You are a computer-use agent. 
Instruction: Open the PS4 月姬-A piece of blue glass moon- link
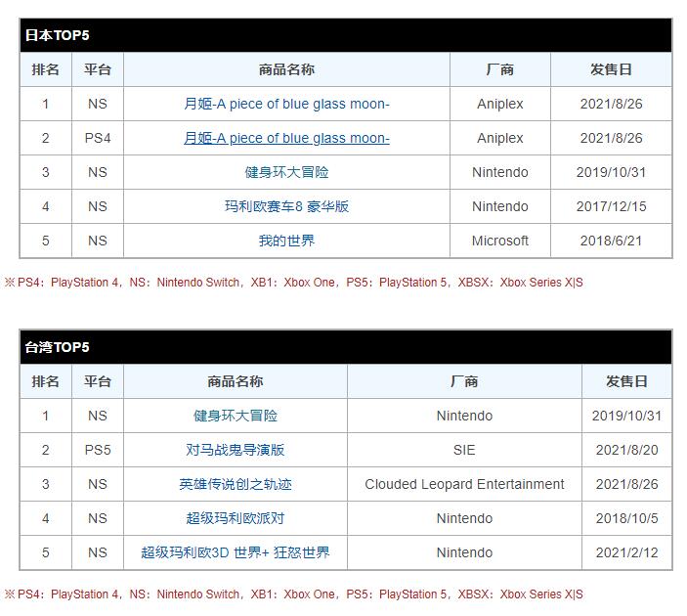(286, 138)
